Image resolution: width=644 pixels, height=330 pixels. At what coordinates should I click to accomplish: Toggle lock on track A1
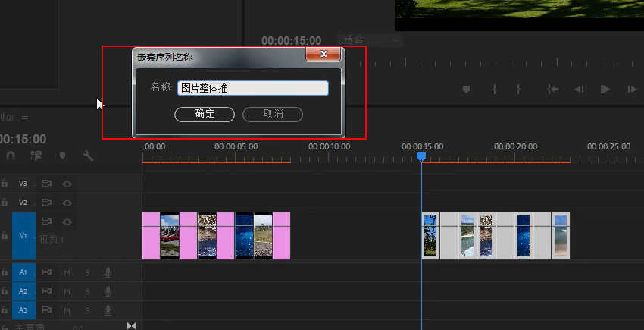[5, 272]
